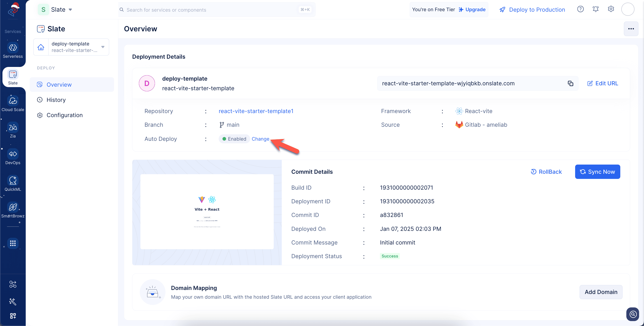Viewport: 644px width, 326px height.
Task: Open the SmartBrowz service
Action: tap(13, 210)
